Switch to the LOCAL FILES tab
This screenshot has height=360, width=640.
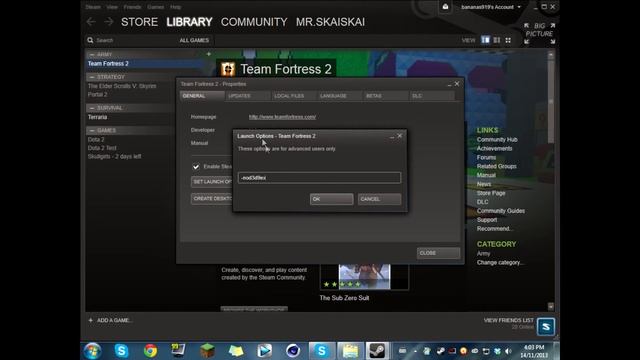pyautogui.click(x=293, y=96)
